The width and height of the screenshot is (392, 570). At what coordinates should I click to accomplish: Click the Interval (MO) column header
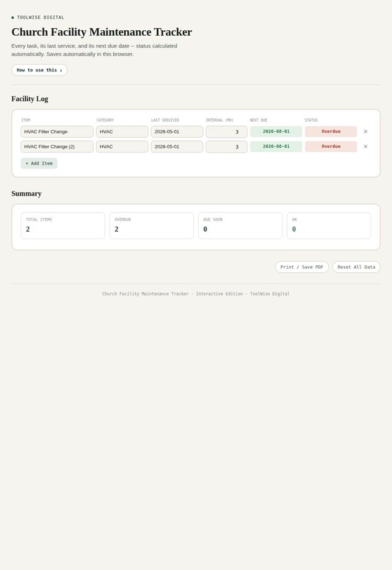[219, 120]
